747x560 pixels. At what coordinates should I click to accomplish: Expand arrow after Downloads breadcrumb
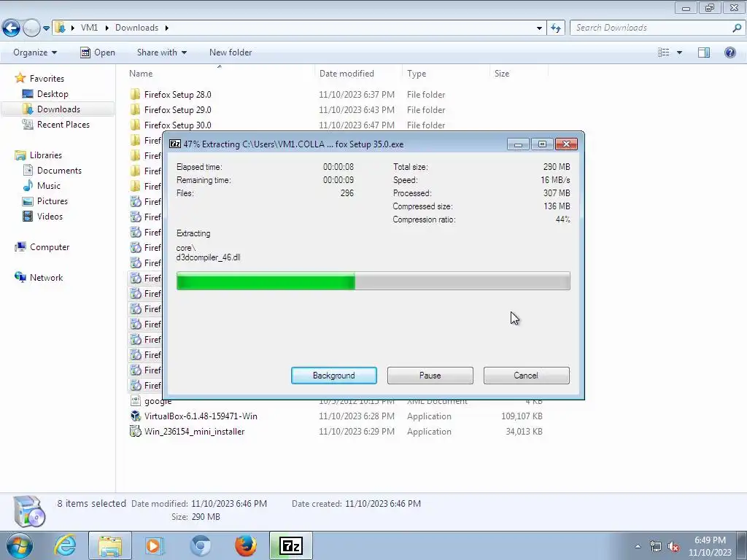coord(167,28)
